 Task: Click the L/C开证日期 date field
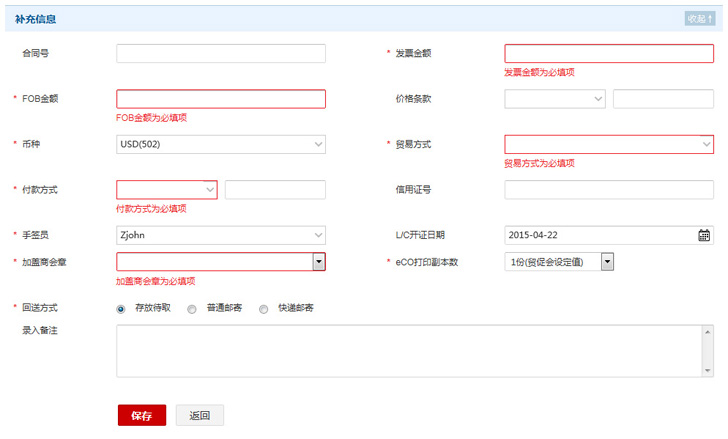[x=598, y=236]
